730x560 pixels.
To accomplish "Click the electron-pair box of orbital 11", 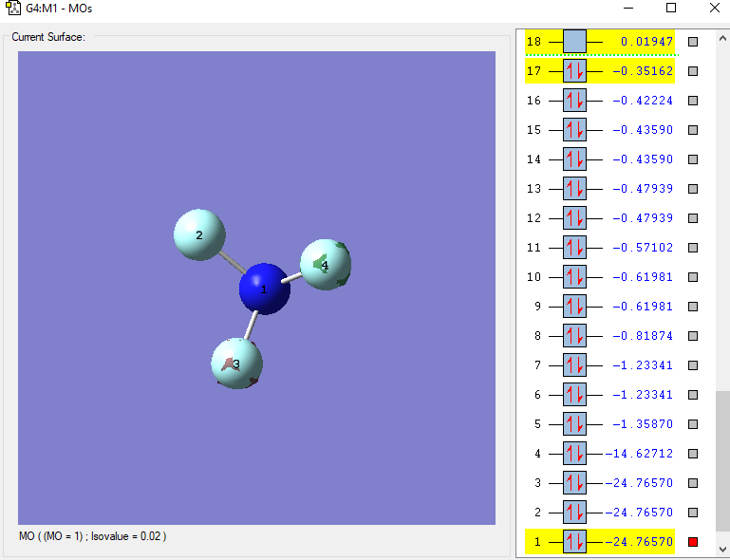I will pos(574,248).
